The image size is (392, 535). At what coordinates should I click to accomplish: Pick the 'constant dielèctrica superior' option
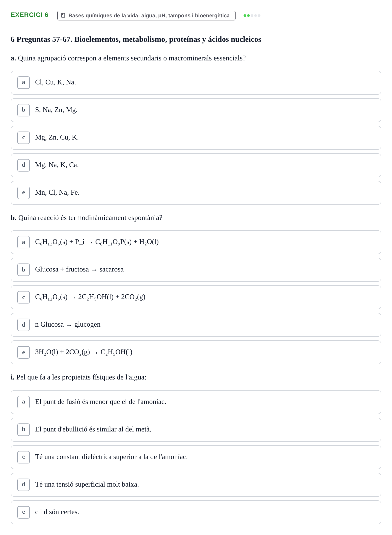(x=196, y=457)
